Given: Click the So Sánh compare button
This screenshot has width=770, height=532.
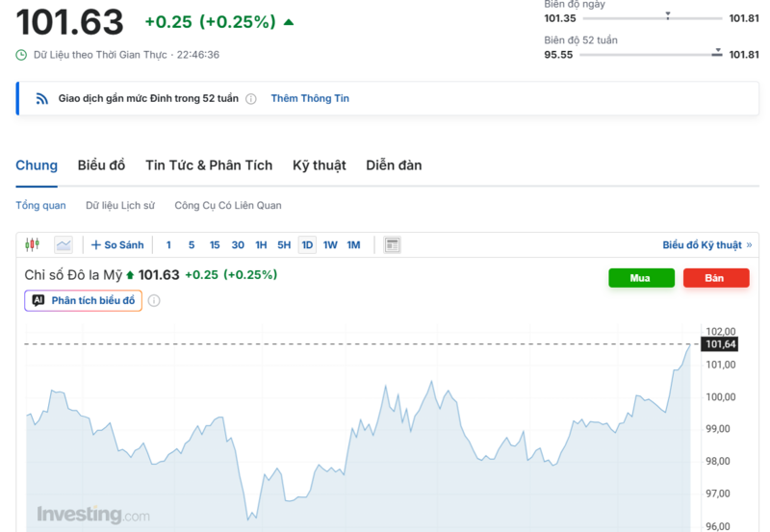Looking at the screenshot, I should tap(117, 244).
